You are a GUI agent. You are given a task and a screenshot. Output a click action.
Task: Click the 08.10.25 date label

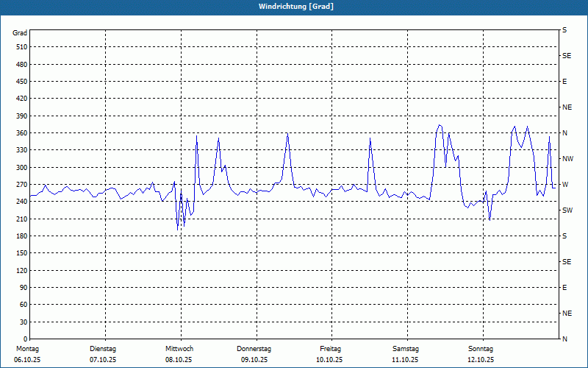click(x=179, y=360)
